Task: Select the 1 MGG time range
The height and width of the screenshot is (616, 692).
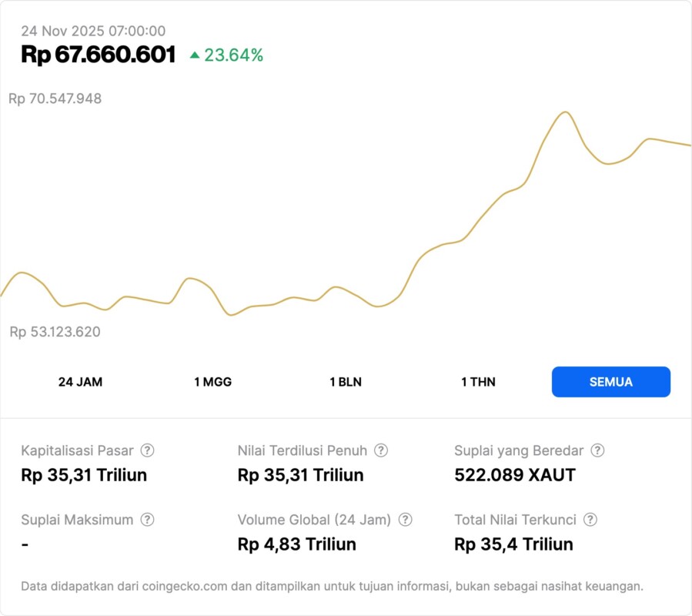Action: click(212, 382)
